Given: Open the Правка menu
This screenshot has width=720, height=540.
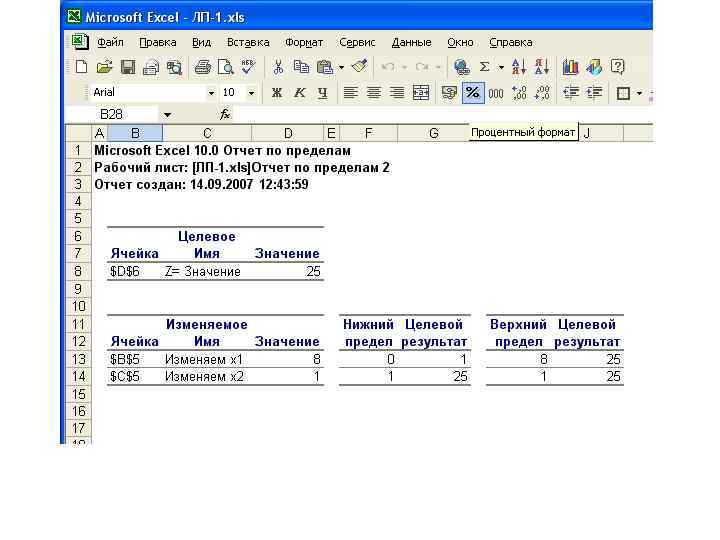Looking at the screenshot, I should [x=158, y=42].
